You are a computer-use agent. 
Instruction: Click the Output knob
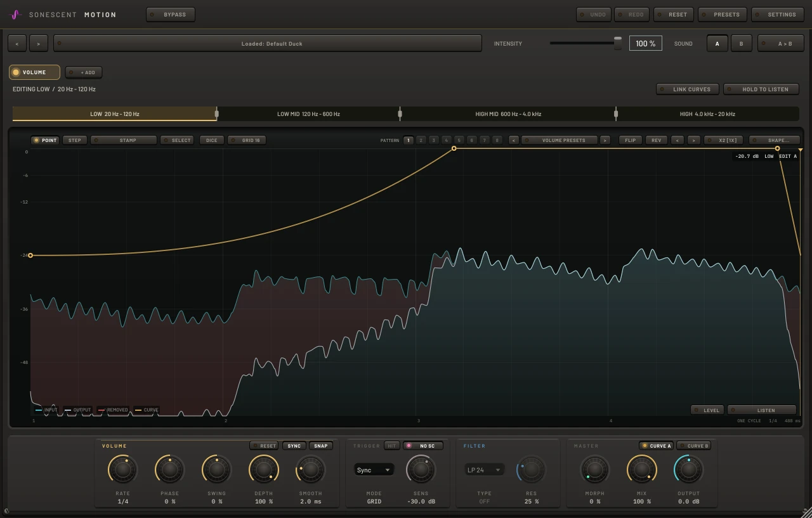point(688,470)
